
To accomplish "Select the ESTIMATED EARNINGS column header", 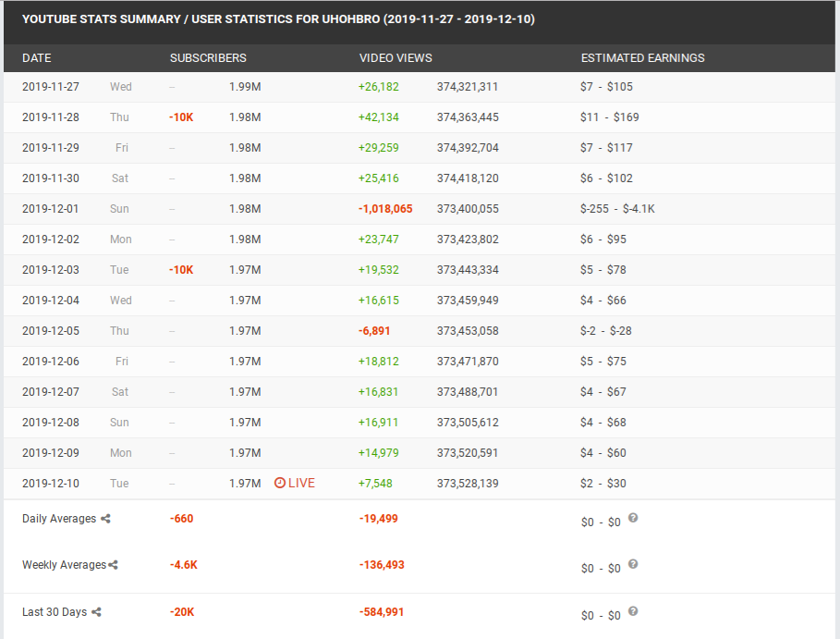I will point(643,58).
